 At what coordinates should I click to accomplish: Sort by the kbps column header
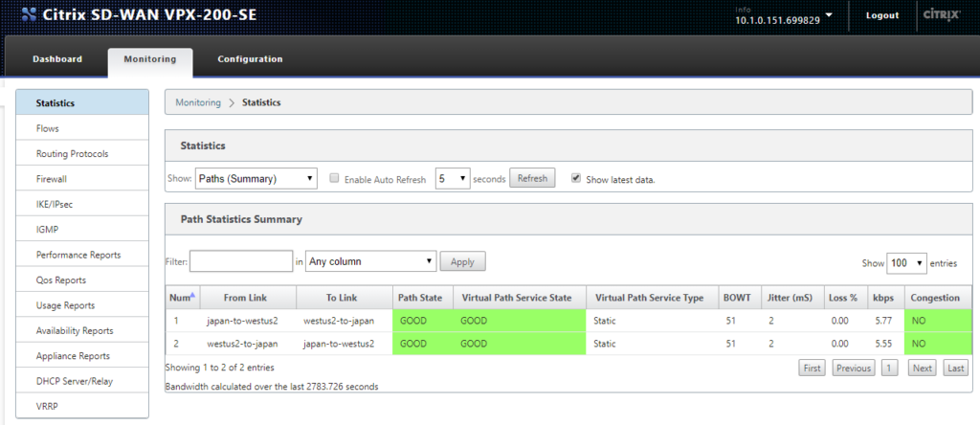tap(884, 298)
